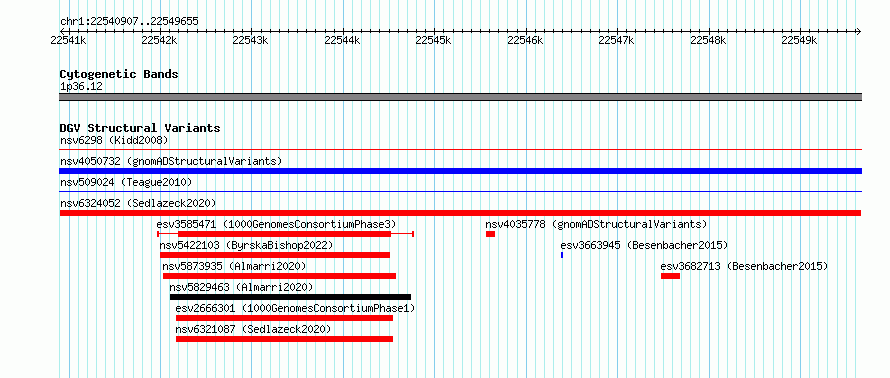The height and width of the screenshot is (378, 890).
Task: Click the nsv4035778 gnomAD label
Action: click(x=596, y=224)
